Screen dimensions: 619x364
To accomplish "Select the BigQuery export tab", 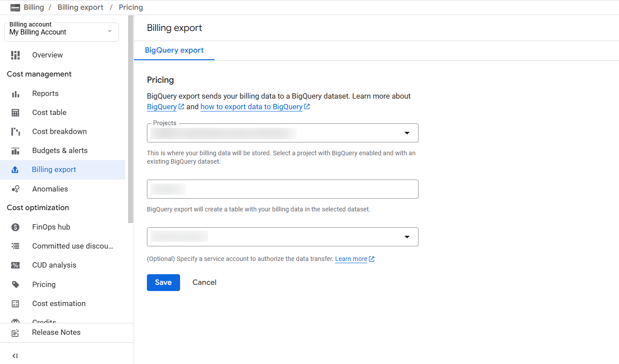I will pos(174,50).
